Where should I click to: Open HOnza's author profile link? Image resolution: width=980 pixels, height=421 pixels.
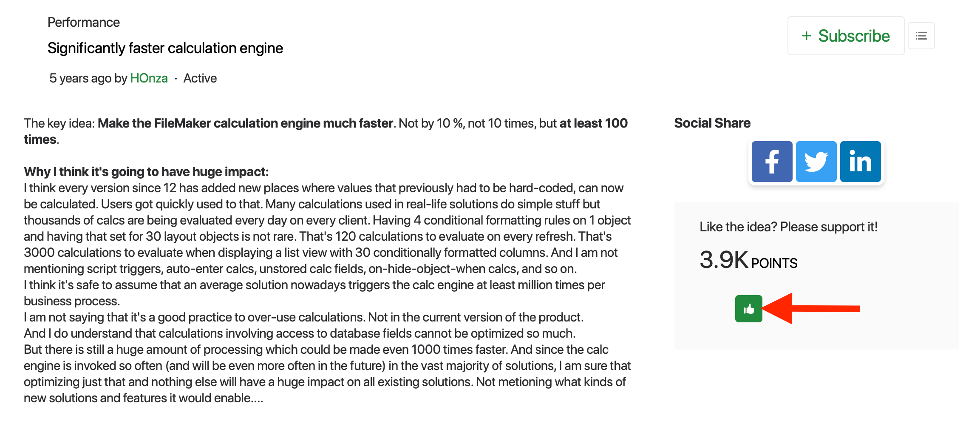149,78
